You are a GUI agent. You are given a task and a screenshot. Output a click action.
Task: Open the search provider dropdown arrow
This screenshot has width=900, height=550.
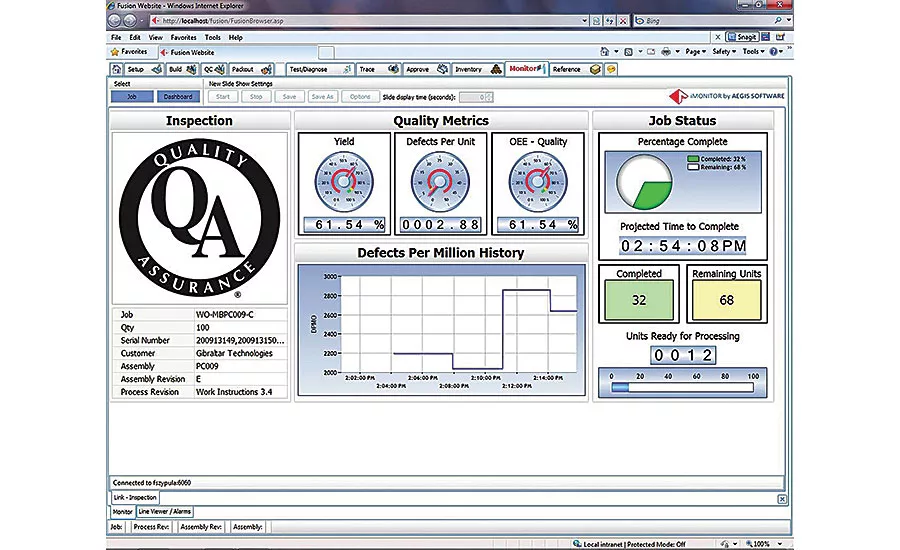coord(789,20)
